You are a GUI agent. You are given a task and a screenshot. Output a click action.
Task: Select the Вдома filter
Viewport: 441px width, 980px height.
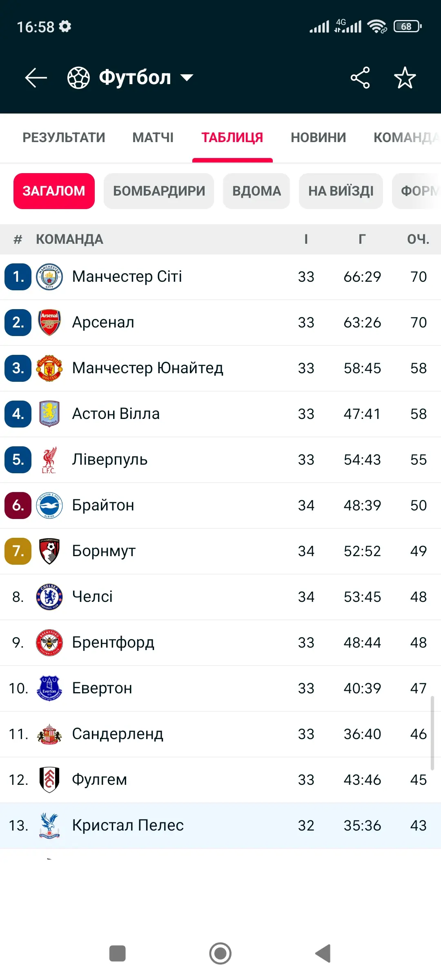256,191
